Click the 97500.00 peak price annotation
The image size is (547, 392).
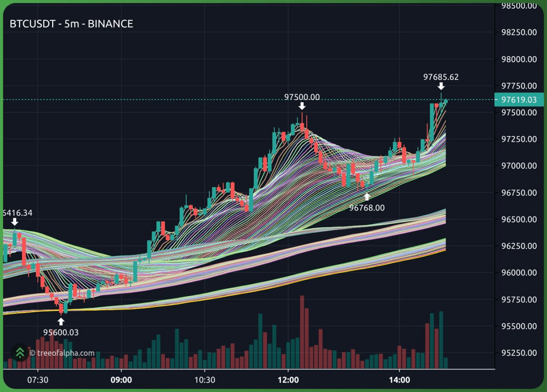point(302,97)
